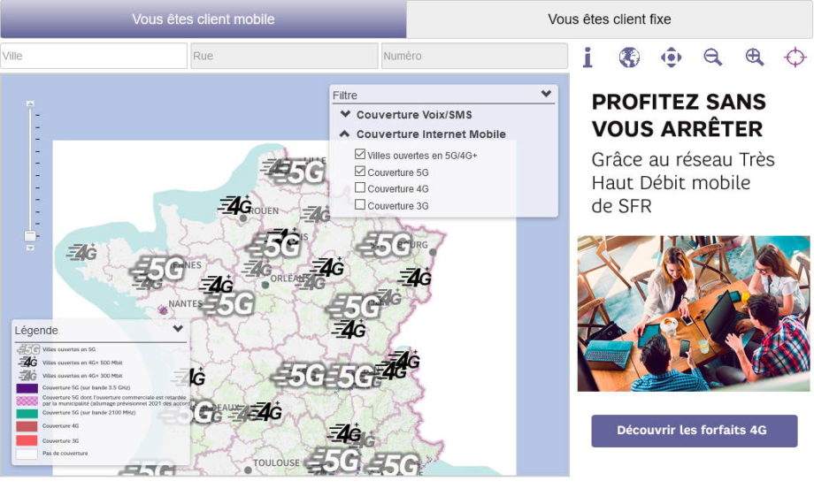Image resolution: width=814 pixels, height=504 pixels.
Task: Enable the Couverture 3G checkbox
Action: tap(360, 204)
